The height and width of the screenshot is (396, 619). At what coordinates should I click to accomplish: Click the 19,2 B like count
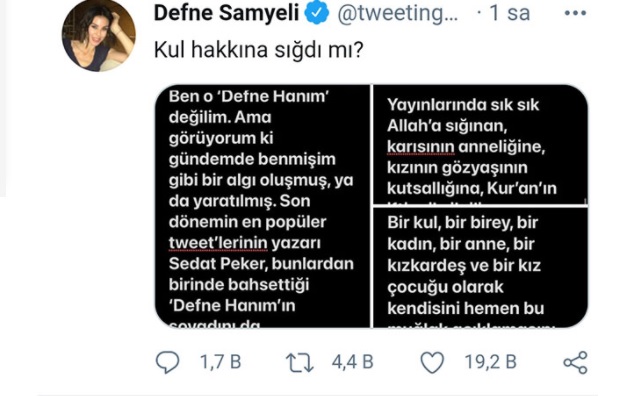point(490,362)
